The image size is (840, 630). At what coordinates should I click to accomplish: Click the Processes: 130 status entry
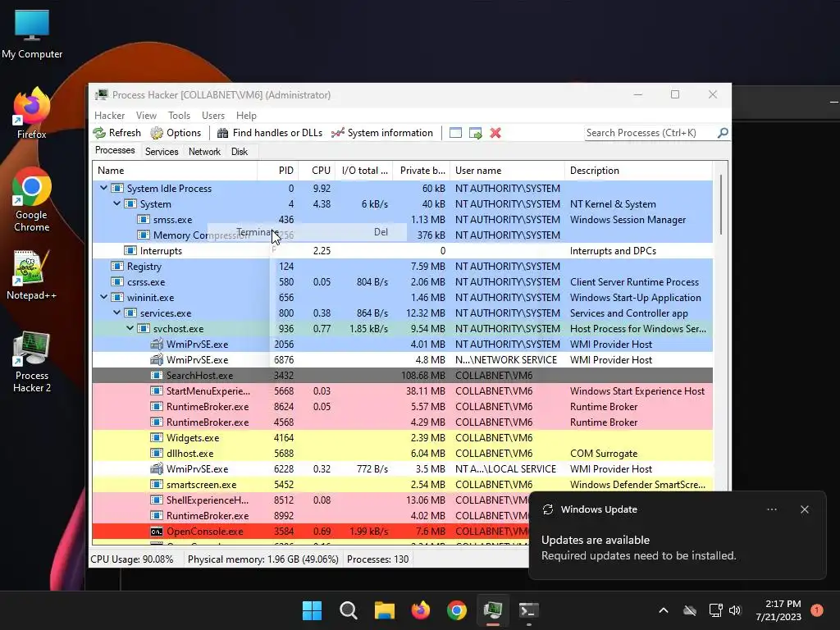377,559
